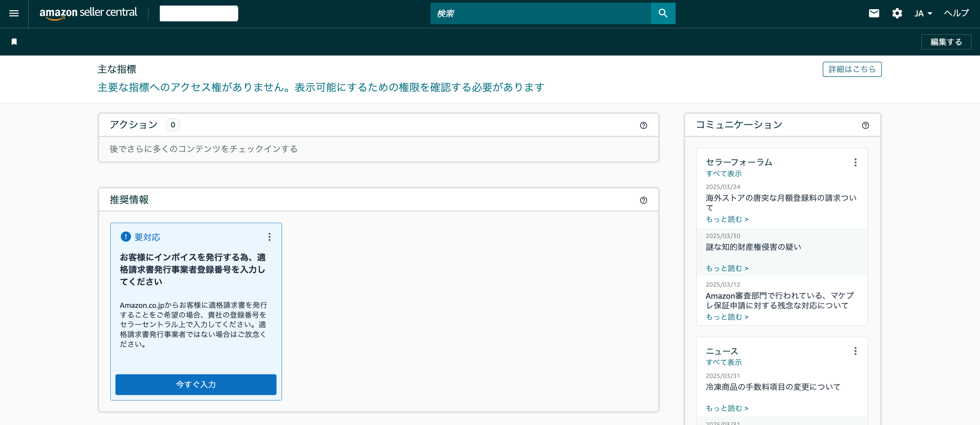Viewport: 980px width, 425px height.
Task: Click the コミュニケーション panel title
Action: 739,125
